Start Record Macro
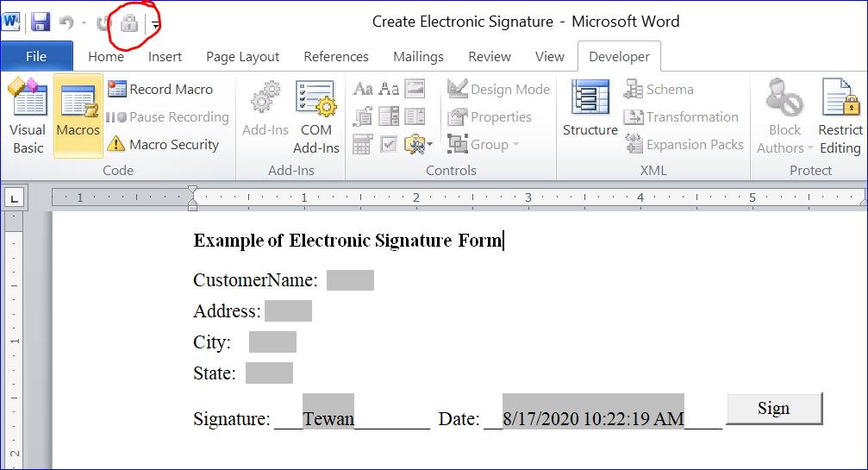The image size is (868, 470). coord(160,89)
